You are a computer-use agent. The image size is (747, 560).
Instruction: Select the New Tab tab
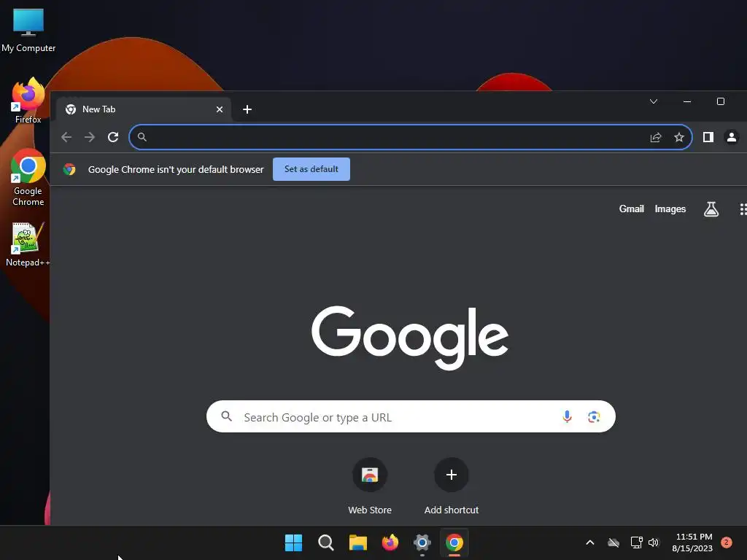point(144,109)
